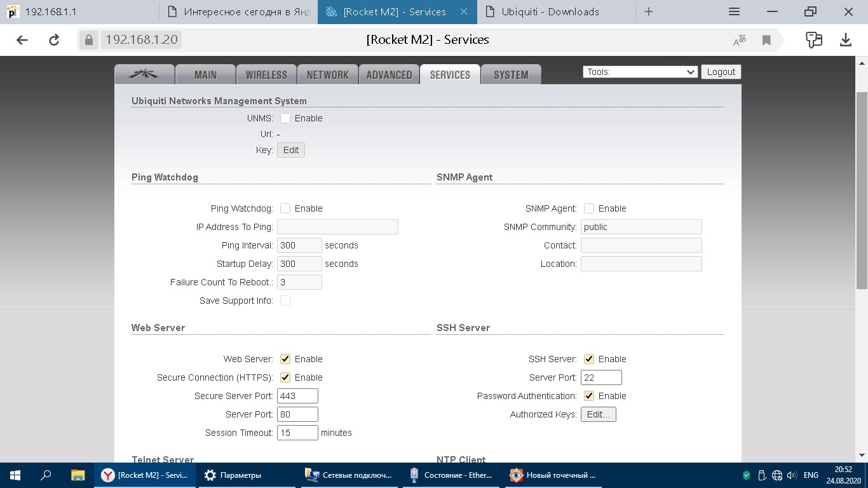
Task: Click the SSH Server Port field
Action: pyautogui.click(x=601, y=377)
